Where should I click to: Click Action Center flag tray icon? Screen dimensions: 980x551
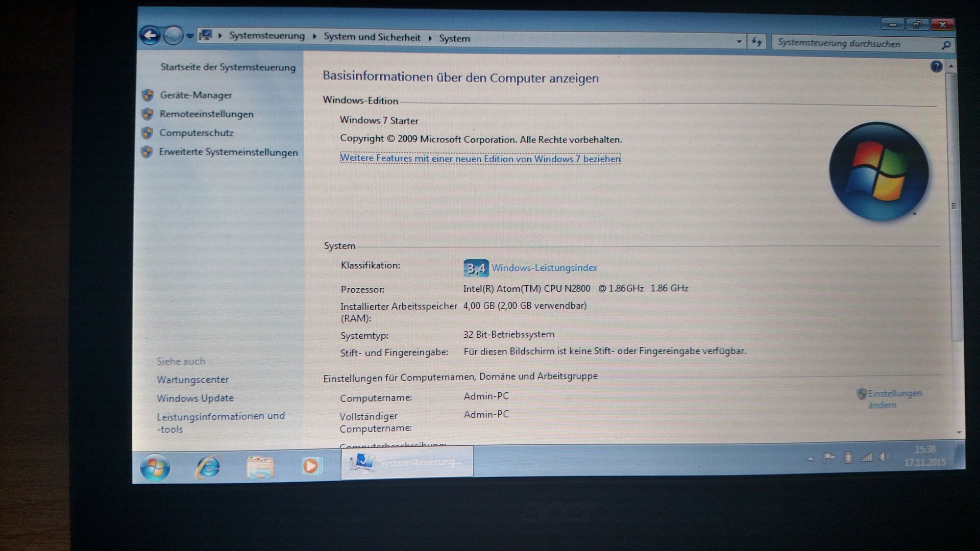click(828, 458)
